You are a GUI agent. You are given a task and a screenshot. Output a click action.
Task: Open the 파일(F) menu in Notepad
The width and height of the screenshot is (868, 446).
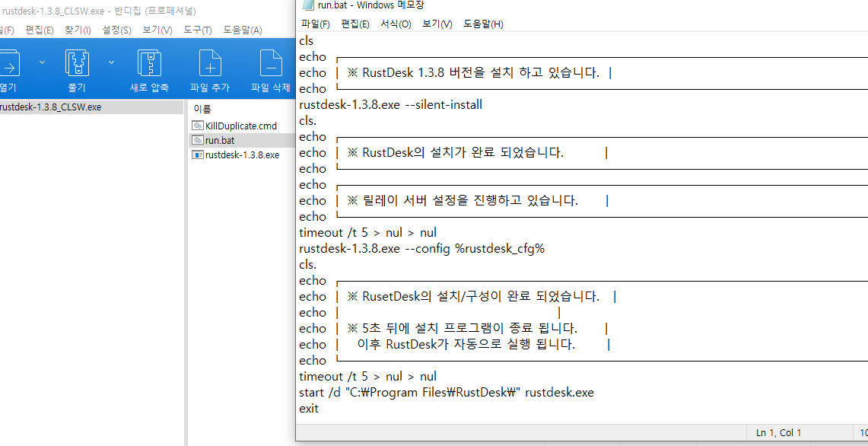click(315, 24)
